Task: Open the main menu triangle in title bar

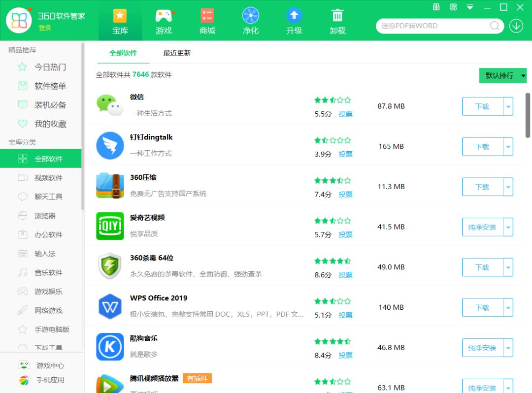Action: 470,7
